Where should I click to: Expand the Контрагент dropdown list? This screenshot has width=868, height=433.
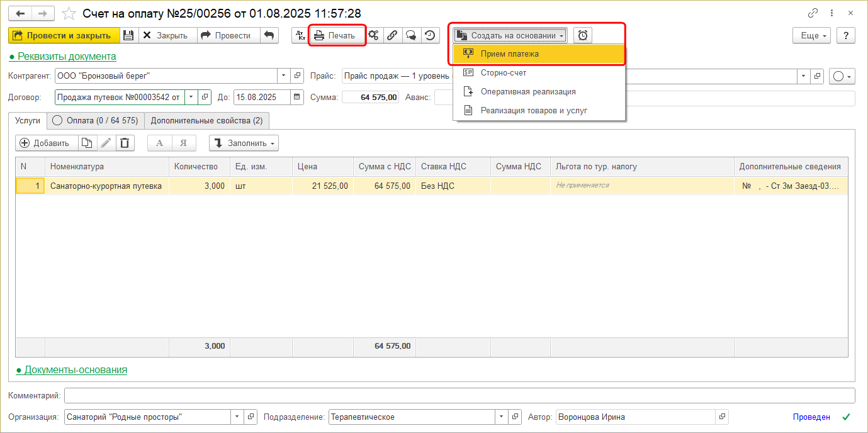click(x=283, y=76)
